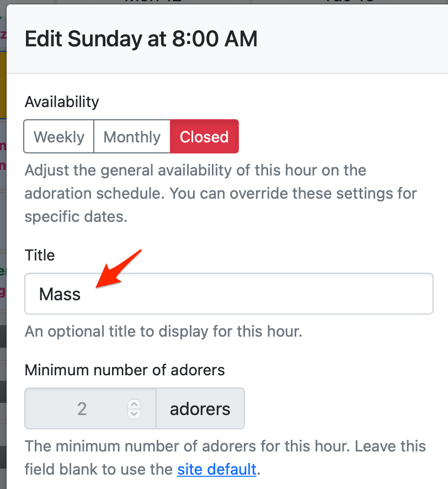The height and width of the screenshot is (489, 448).
Task: Click the Edit Sunday at 8:00 AM heading
Action: (x=141, y=39)
